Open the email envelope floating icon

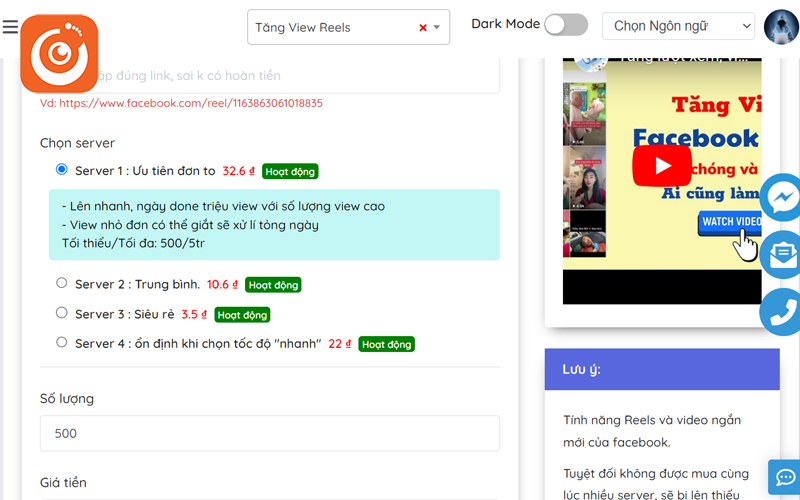(x=781, y=254)
